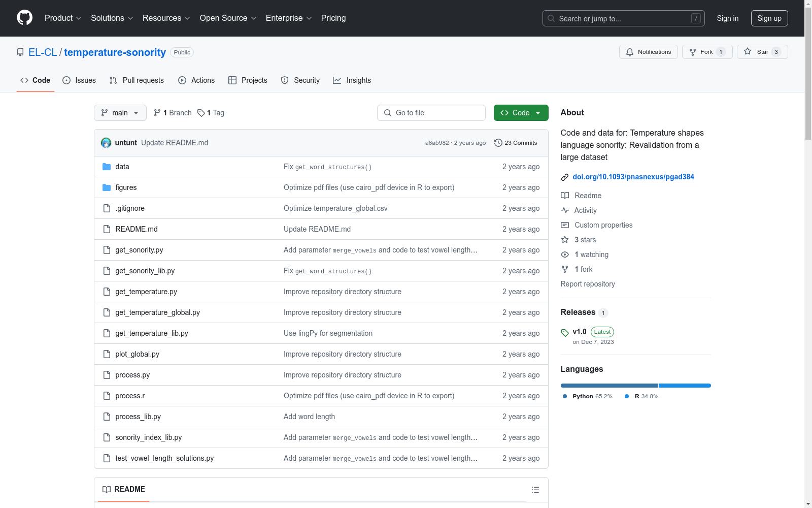Screen dimensions: 812x508
Task: Click the untunt author avatar
Action: 106,143
